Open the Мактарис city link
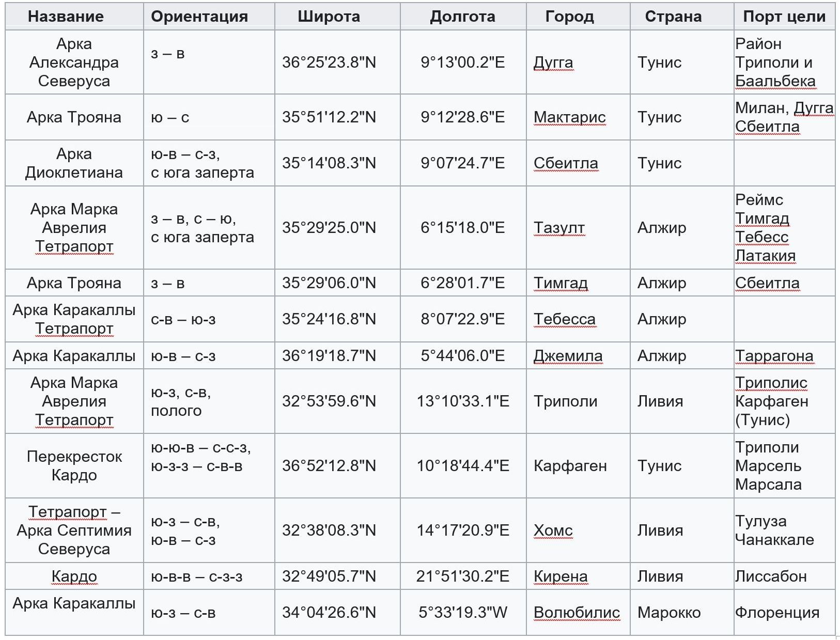Viewport: 840px width, 640px height. pyautogui.click(x=570, y=117)
